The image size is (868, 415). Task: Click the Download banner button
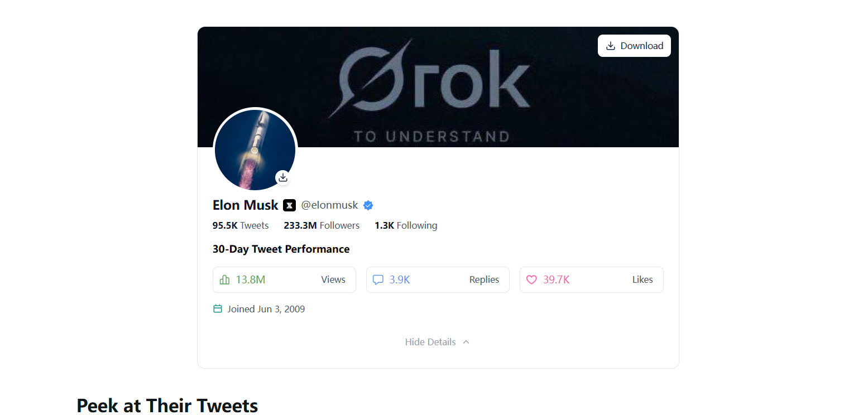tap(634, 46)
